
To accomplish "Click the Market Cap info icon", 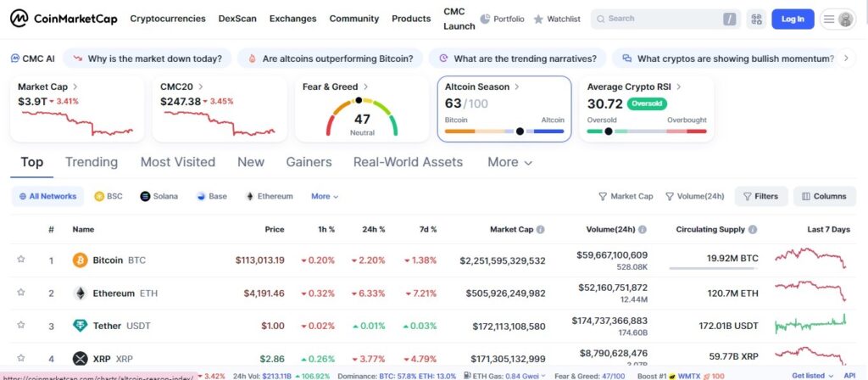I will [x=541, y=229].
